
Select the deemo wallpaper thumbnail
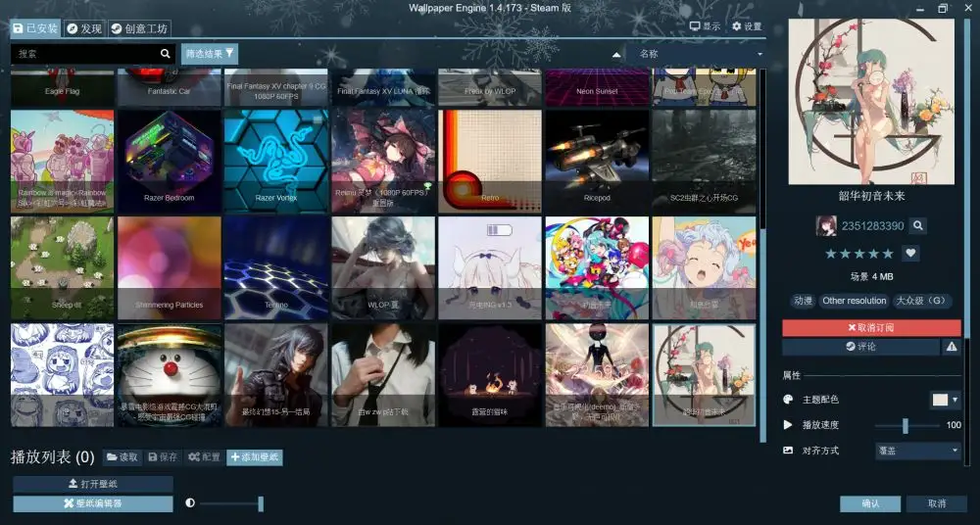point(597,375)
